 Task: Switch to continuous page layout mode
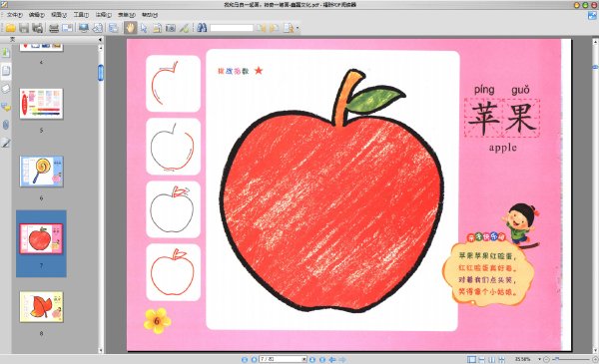[x=482, y=359]
